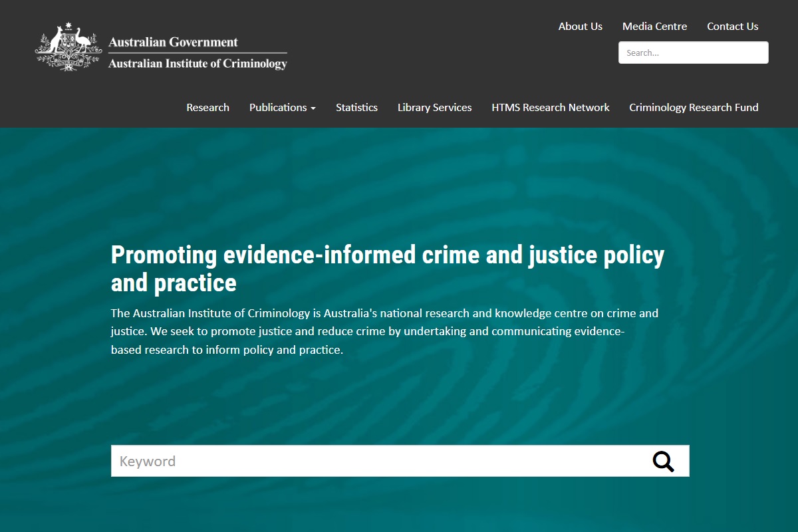Open the About Us link
The image size is (798, 532).
coord(580,27)
